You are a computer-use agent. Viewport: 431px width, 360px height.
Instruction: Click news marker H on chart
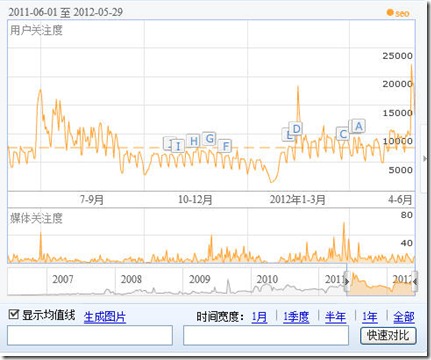194,141
